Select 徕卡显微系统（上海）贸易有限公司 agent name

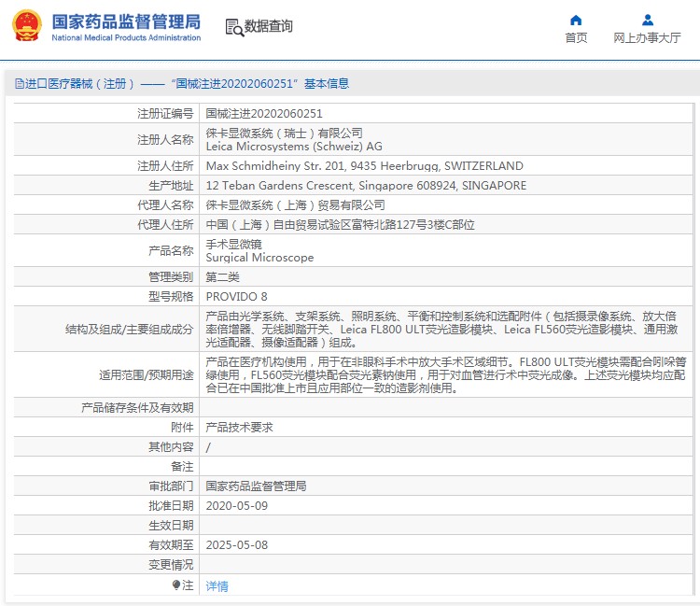point(295,205)
